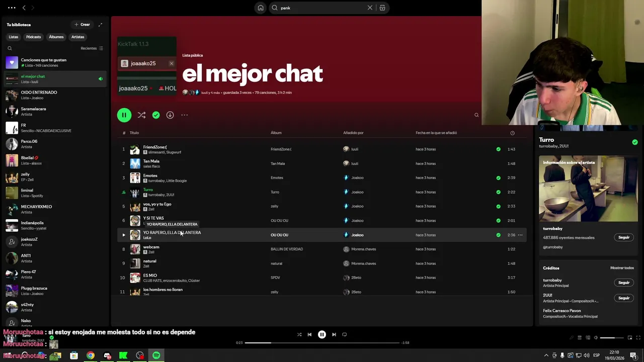Viewport: 644px width, 362px height.
Task: Search inside playlist with magnifier icon
Action: (476, 115)
